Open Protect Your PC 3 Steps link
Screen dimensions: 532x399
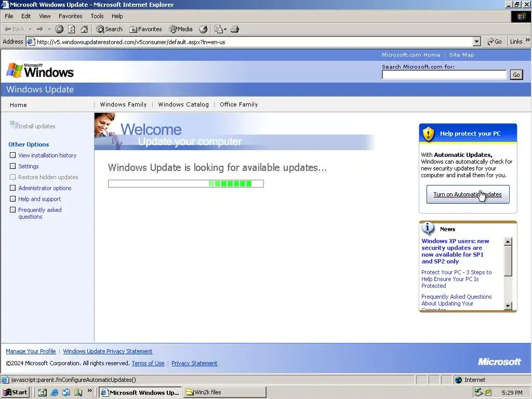(x=456, y=279)
